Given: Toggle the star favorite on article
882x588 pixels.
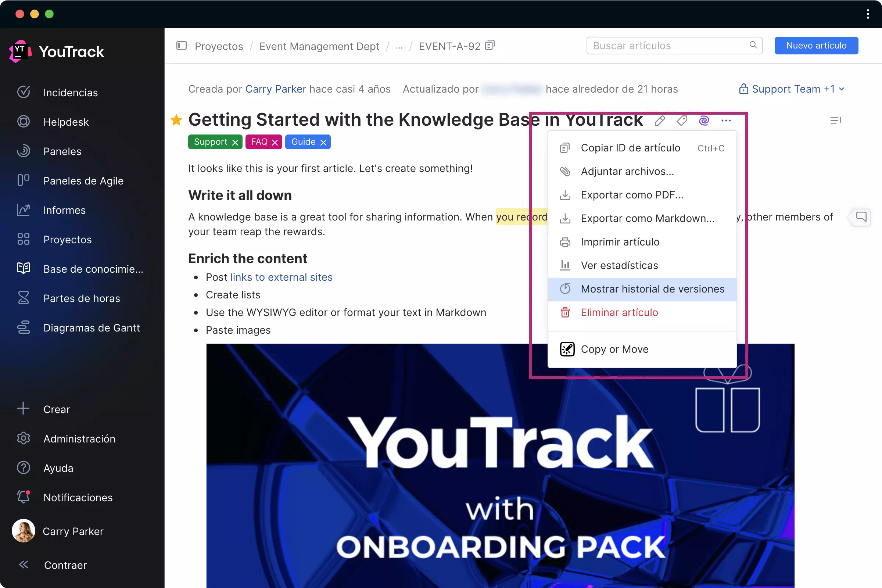Looking at the screenshot, I should (176, 120).
